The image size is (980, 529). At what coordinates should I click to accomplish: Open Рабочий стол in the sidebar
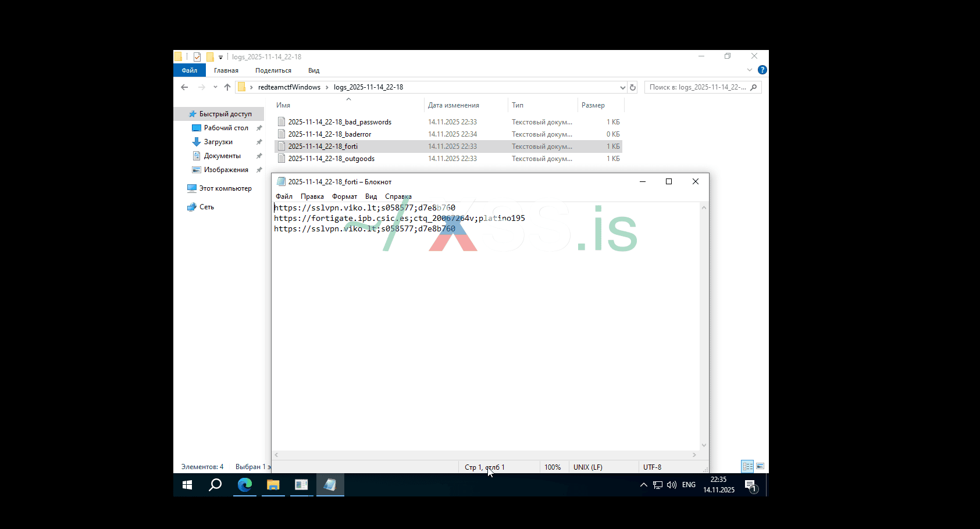[x=226, y=128]
